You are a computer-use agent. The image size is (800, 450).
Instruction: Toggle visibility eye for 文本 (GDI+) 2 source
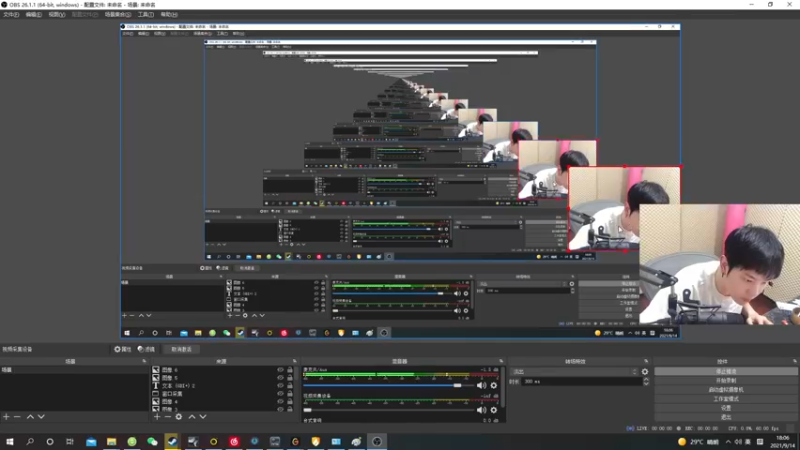pyautogui.click(x=280, y=386)
